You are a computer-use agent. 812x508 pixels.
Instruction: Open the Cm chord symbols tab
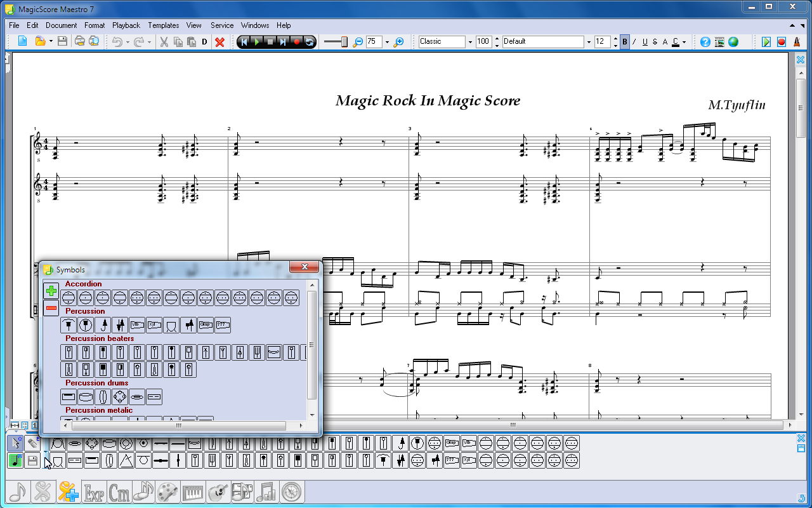119,491
